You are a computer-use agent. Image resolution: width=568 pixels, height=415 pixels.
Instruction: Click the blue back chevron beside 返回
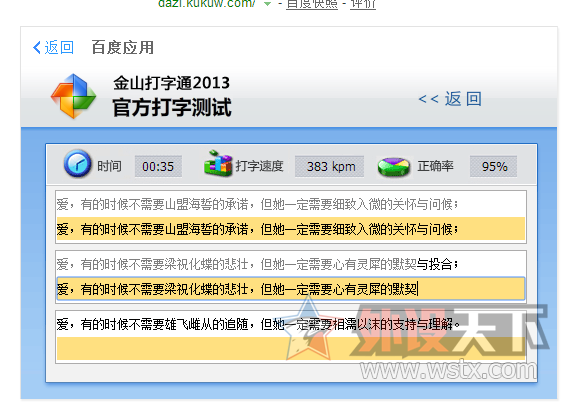(37, 48)
